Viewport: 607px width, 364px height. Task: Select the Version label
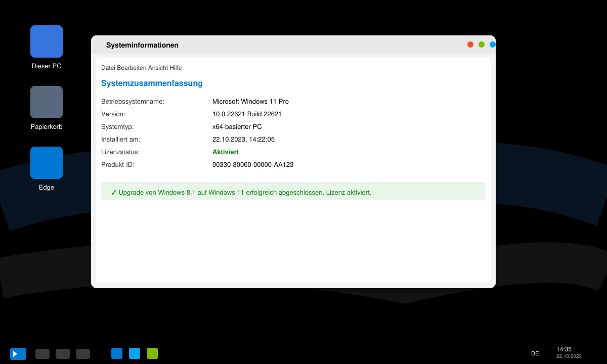113,114
